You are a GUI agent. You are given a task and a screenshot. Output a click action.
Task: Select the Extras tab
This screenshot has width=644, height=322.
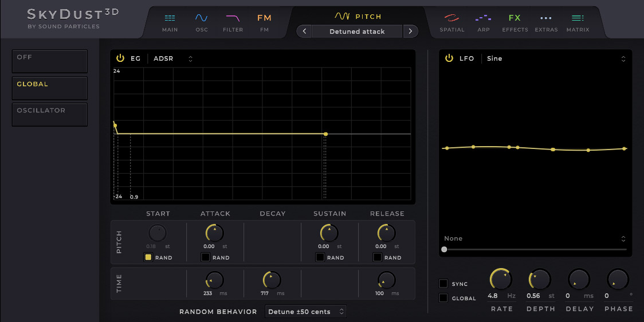[546, 22]
